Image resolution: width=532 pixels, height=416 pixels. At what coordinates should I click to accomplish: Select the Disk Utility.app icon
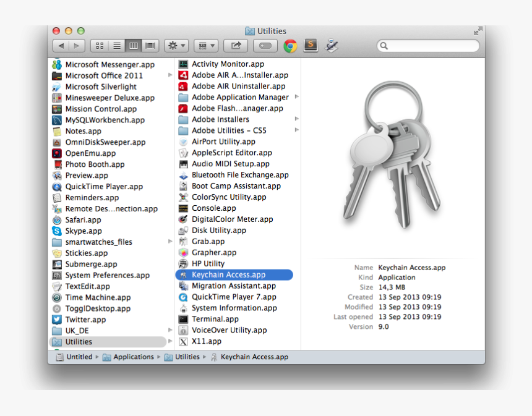coord(183,231)
